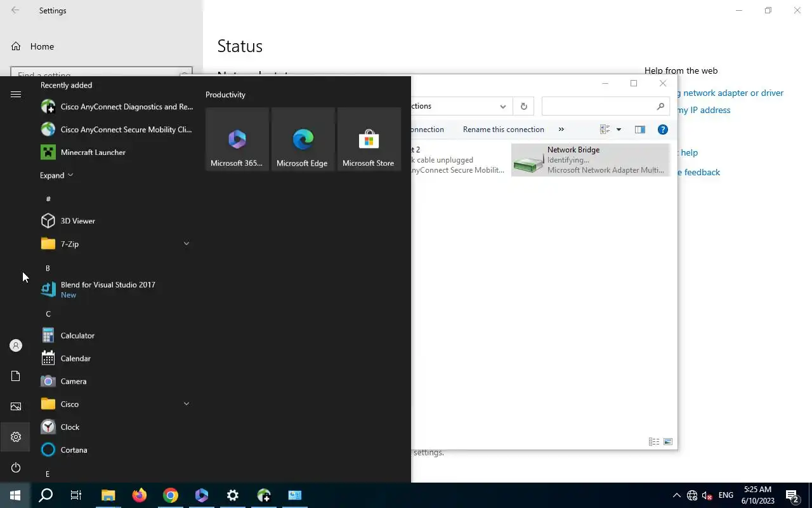Open my IP address help link
This screenshot has height=508, width=812.
pyautogui.click(x=704, y=110)
